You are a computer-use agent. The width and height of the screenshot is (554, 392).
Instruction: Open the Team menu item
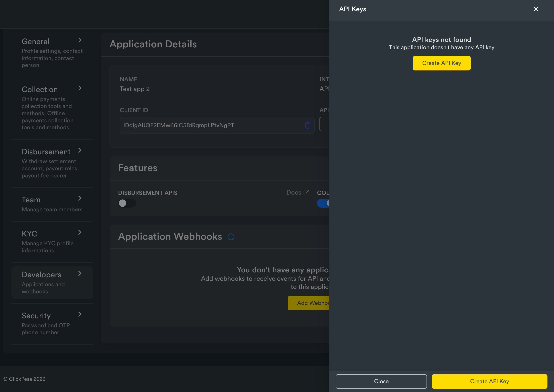52,204
